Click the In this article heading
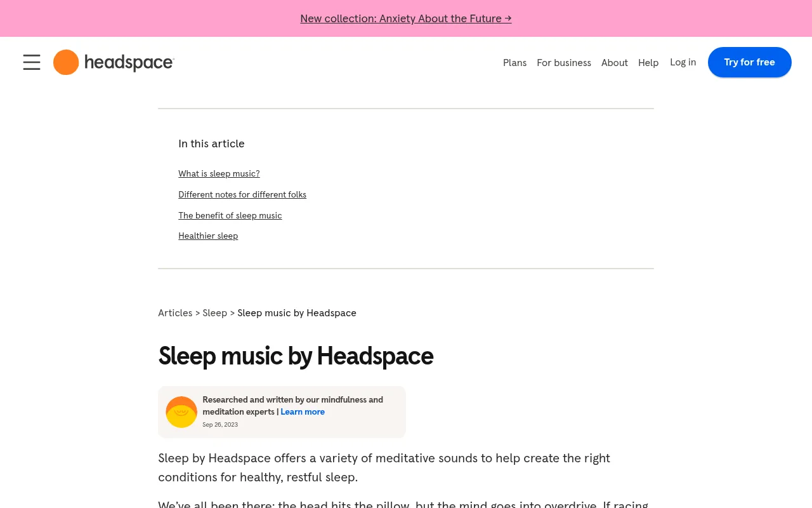812x508 pixels. click(211, 144)
